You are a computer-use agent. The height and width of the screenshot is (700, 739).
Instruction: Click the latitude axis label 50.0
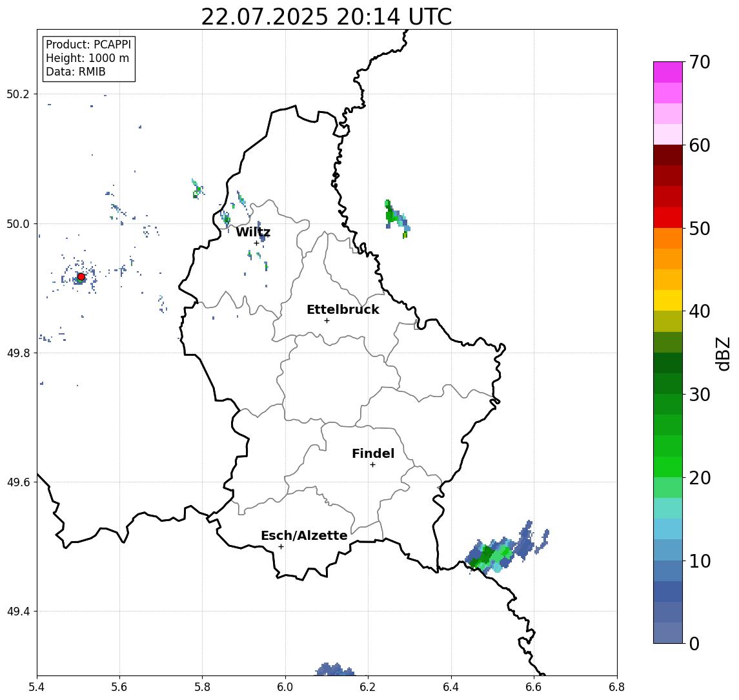coord(18,223)
